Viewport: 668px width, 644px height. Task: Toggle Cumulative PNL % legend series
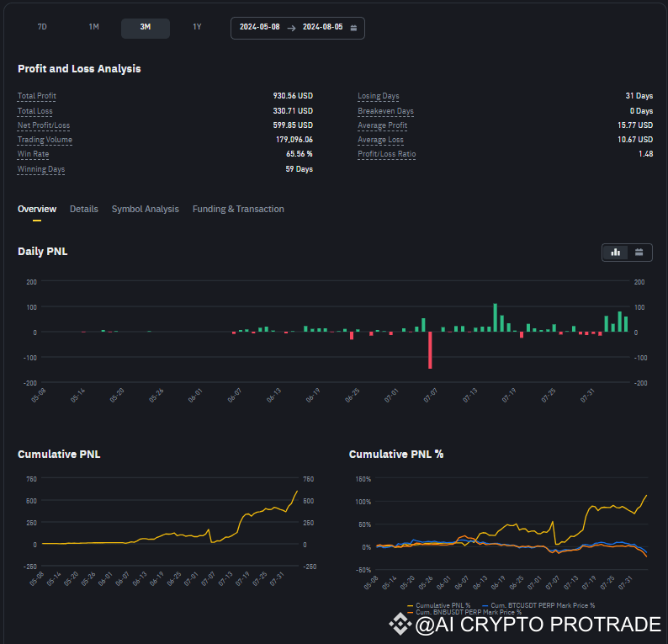439,605
